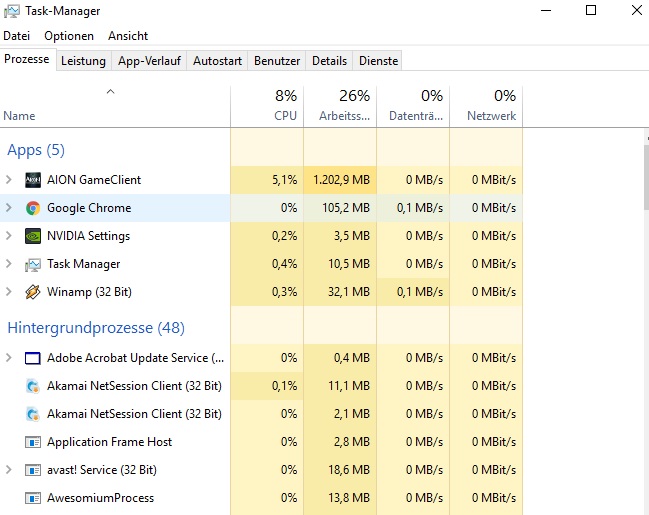Click the Application Frame Host icon
649x515 pixels.
(x=33, y=442)
